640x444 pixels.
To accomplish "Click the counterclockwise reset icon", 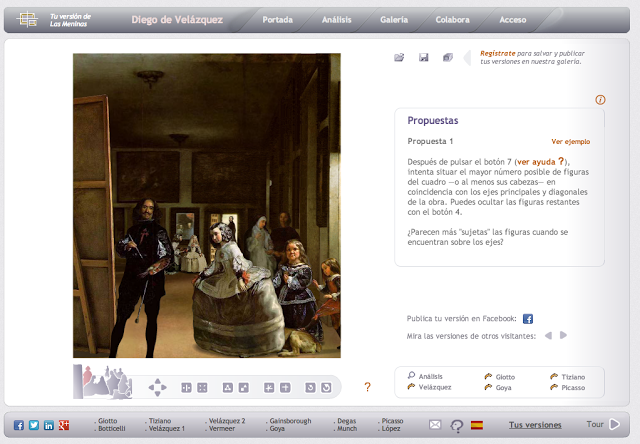I will 310,388.
